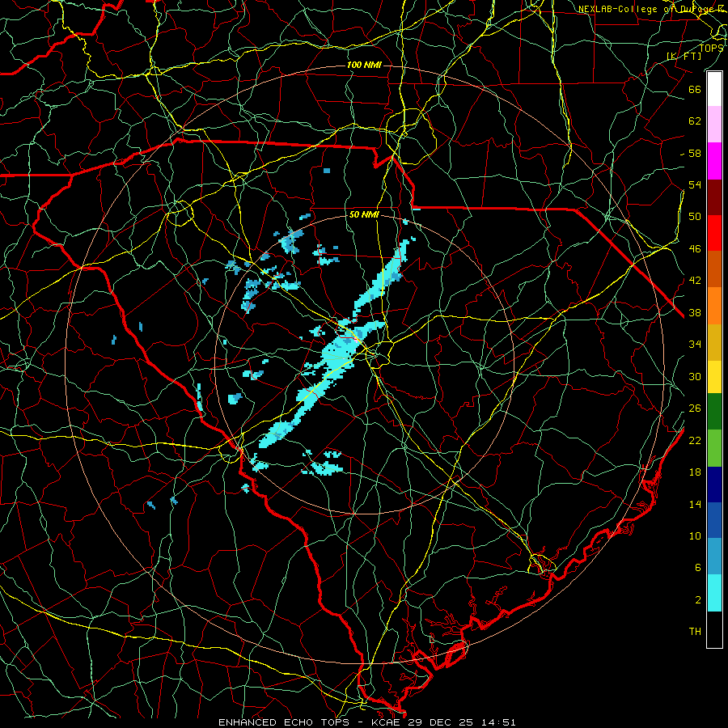Click the '10' legend value
The width and height of the screenshot is (728, 728).
click(695, 535)
